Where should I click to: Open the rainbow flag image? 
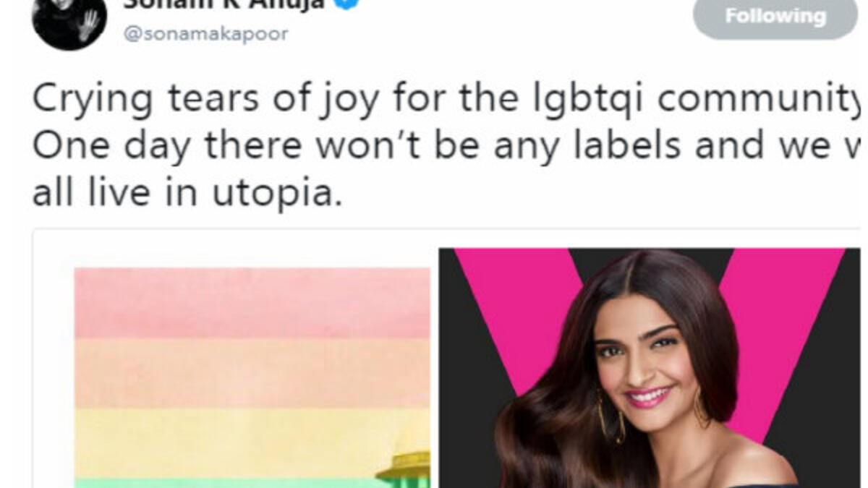252,378
